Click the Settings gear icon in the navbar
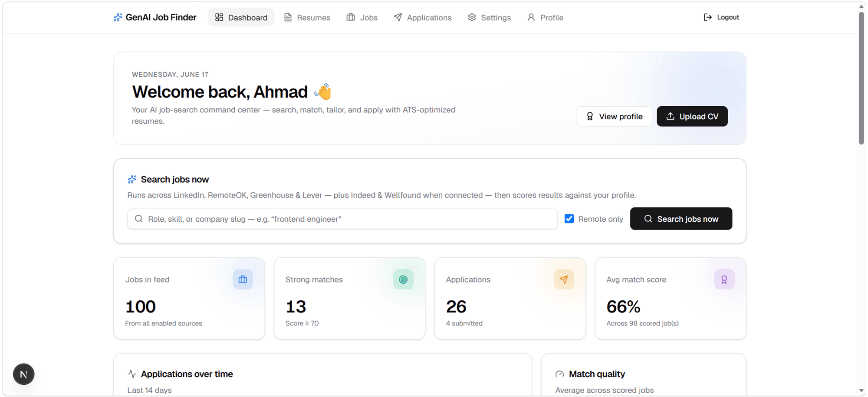Image resolution: width=868 pixels, height=397 pixels. coord(472,17)
